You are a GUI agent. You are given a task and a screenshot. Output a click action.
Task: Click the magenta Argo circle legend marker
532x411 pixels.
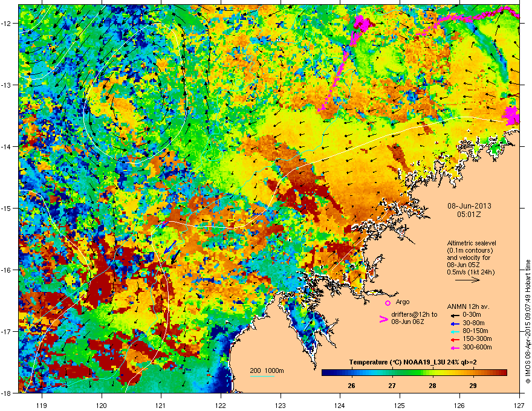[388, 303]
